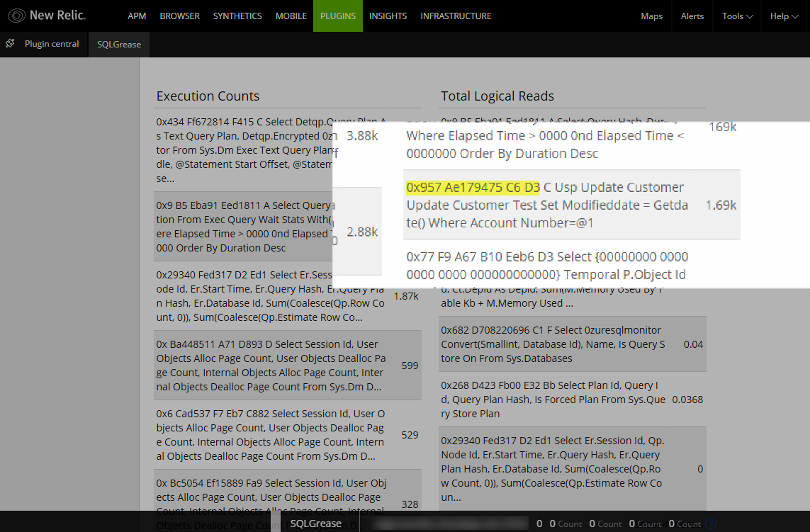Open the Tools dropdown menu
This screenshot has height=532, width=810.
click(737, 16)
